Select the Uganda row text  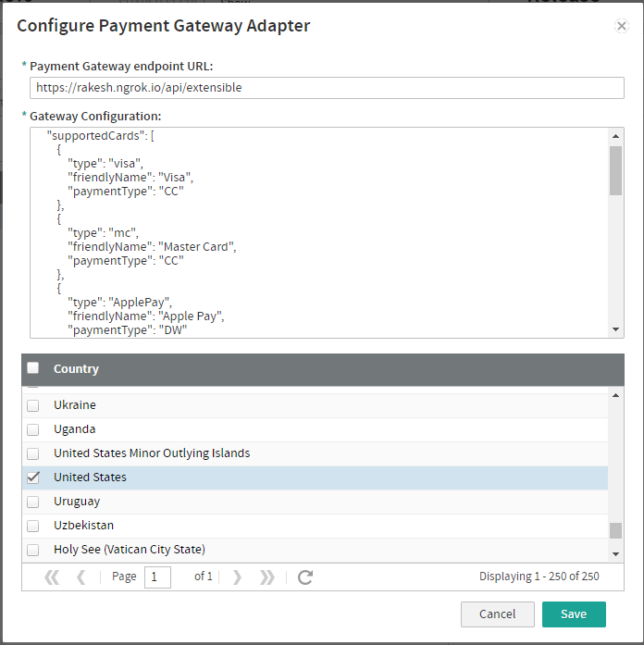(x=74, y=429)
